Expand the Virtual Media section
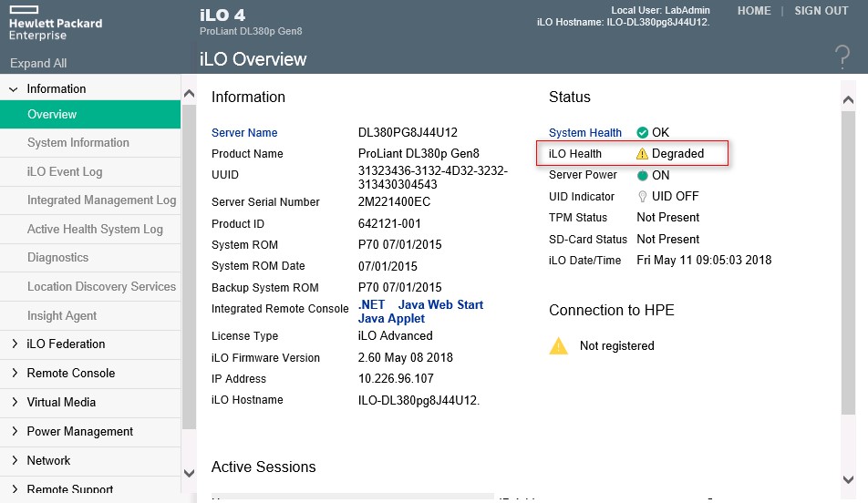 (x=14, y=403)
